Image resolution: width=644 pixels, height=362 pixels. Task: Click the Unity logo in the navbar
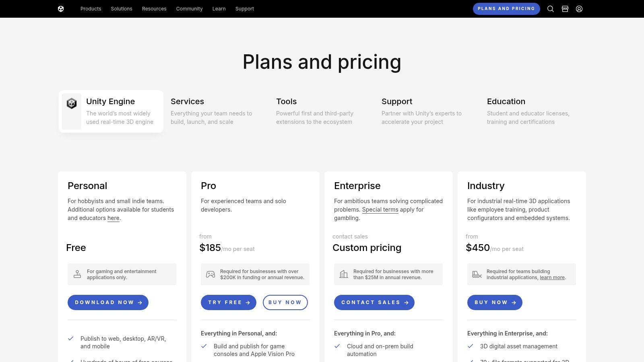[61, 9]
